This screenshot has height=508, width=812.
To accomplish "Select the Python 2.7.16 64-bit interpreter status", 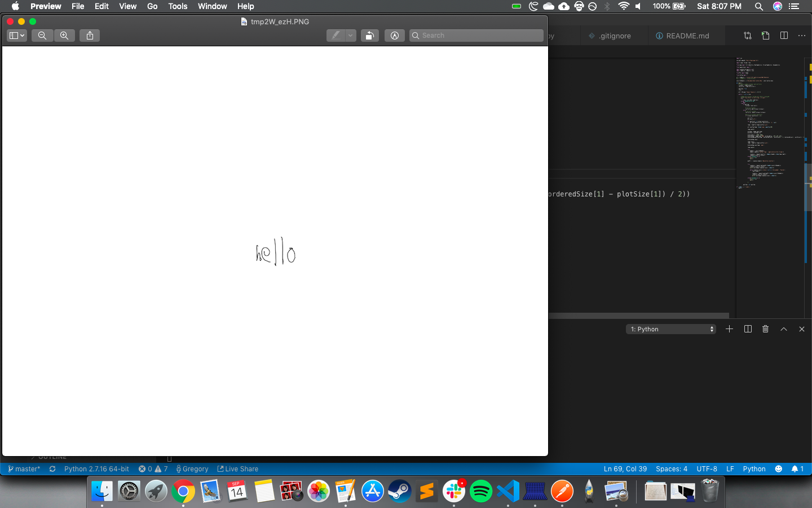I will (96, 469).
